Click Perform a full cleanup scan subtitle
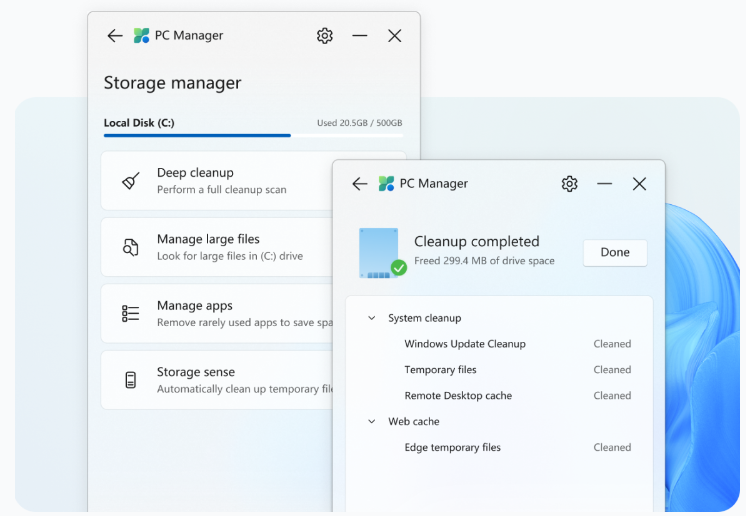Viewport: 746px width, 516px height. 222,190
